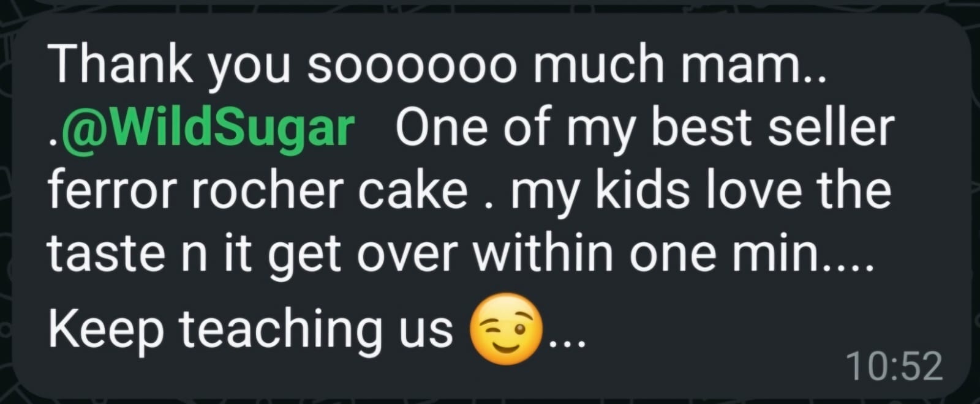Image resolution: width=980 pixels, height=404 pixels.
Task: Click the 10:52 message timestamp
Action: point(894,366)
